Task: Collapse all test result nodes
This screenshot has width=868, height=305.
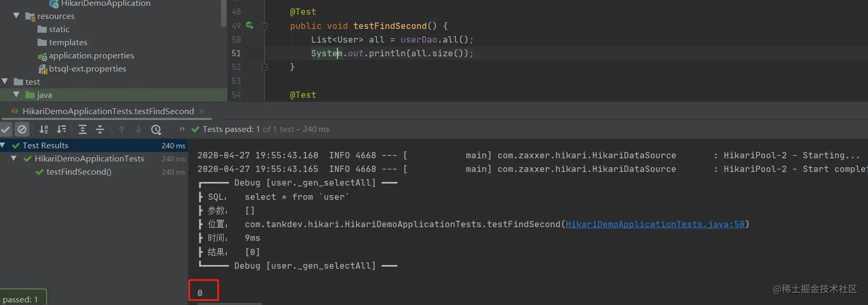Action: pyautogui.click(x=100, y=129)
